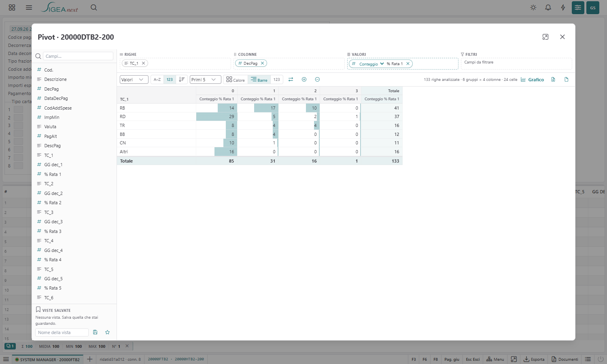The height and width of the screenshot is (364, 607).
Task: Remove TC_1 from the rows area
Action: pyautogui.click(x=143, y=63)
